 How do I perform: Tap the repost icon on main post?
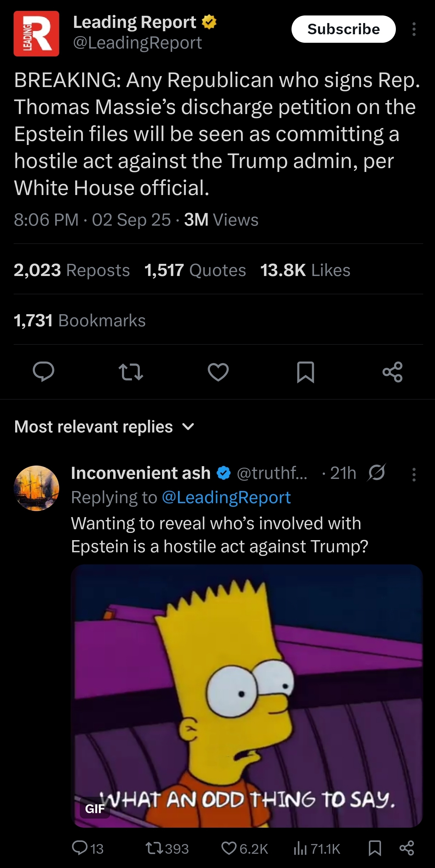pos(131,372)
